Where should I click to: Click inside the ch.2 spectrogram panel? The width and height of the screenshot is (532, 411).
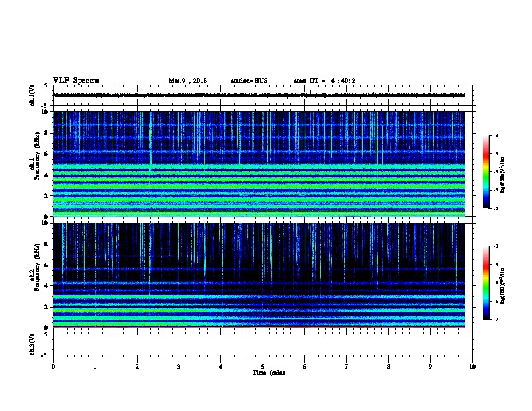(x=259, y=275)
